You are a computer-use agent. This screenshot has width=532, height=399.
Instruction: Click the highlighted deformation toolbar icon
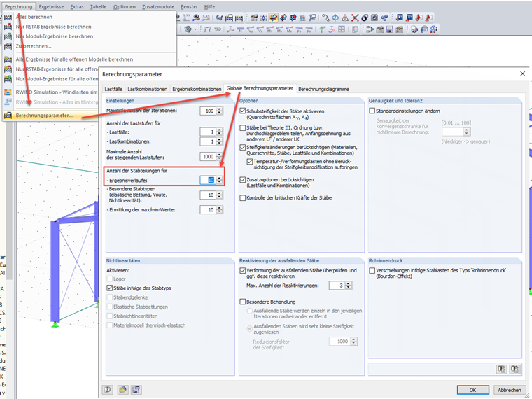[x=274, y=17]
